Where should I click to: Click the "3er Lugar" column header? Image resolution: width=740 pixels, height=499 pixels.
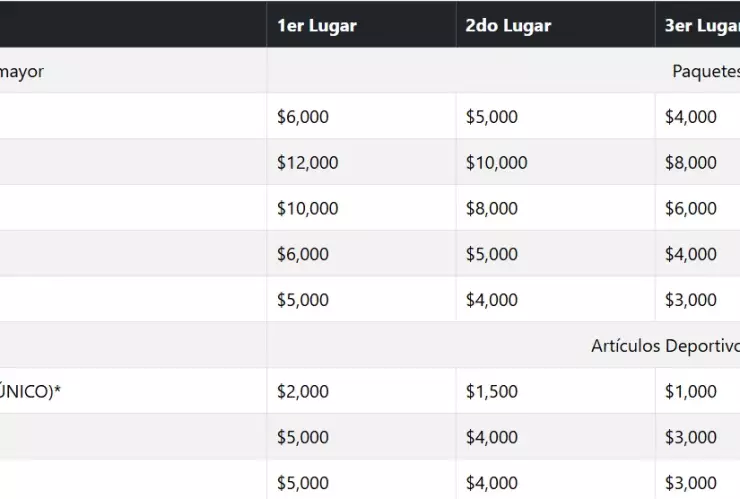(x=700, y=26)
